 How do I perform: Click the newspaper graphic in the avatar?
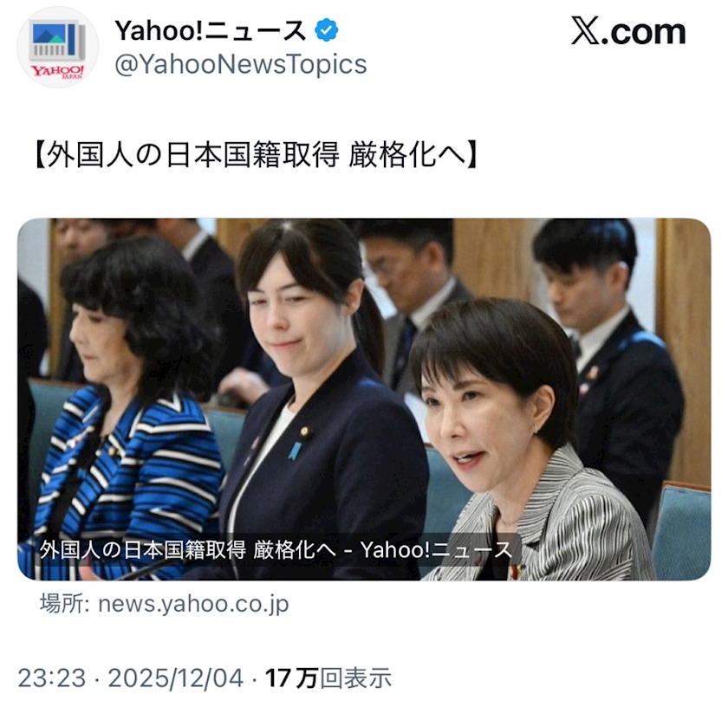(57, 41)
